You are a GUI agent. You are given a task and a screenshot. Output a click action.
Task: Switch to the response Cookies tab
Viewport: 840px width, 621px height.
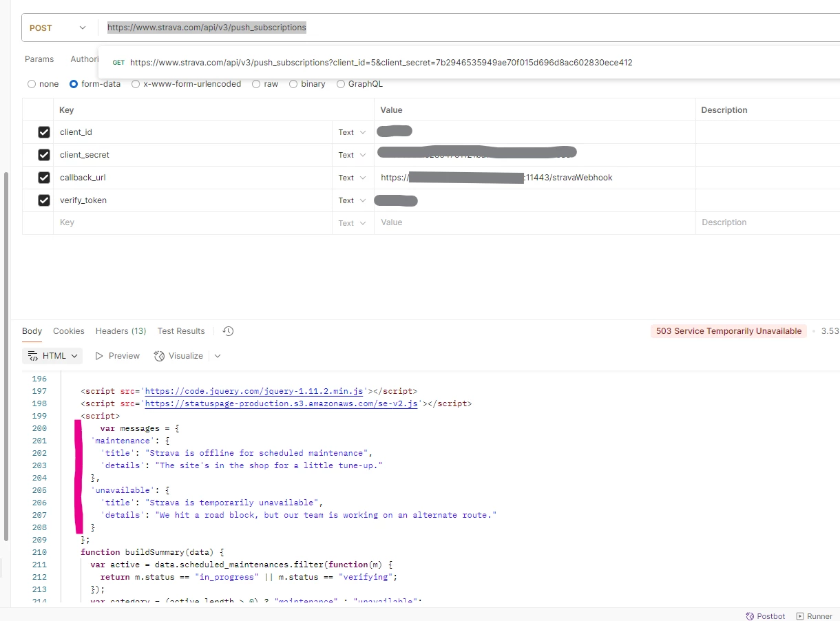click(x=69, y=331)
